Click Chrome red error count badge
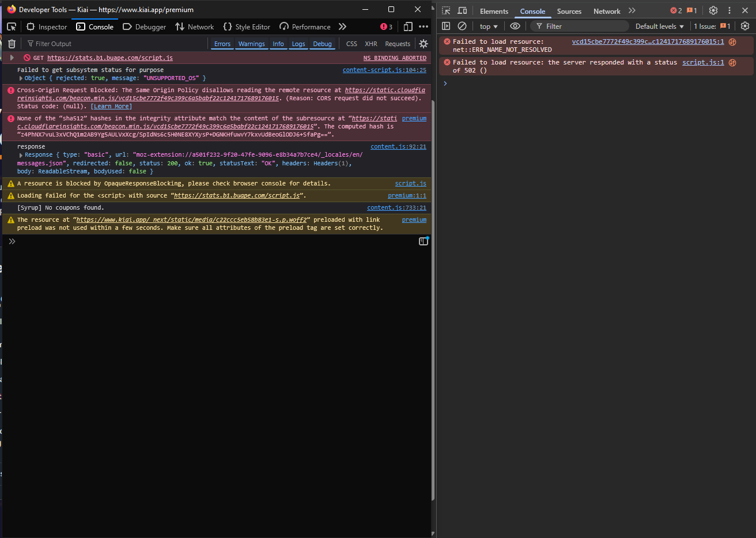756x538 pixels. coord(676,11)
